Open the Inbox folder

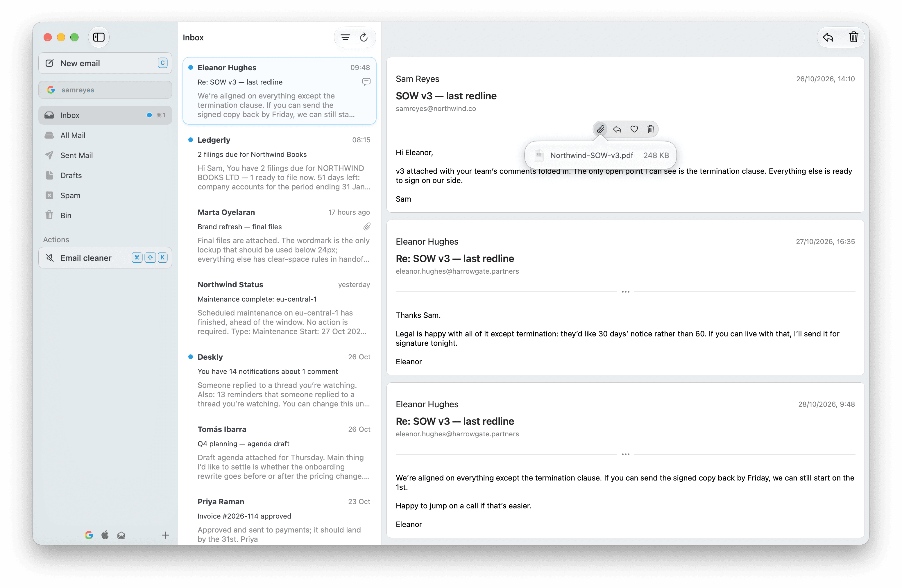coord(105,115)
